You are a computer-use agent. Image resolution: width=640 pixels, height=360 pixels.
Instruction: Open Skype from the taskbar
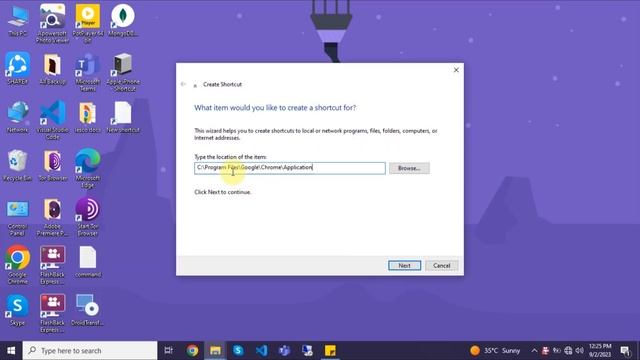pos(238,350)
